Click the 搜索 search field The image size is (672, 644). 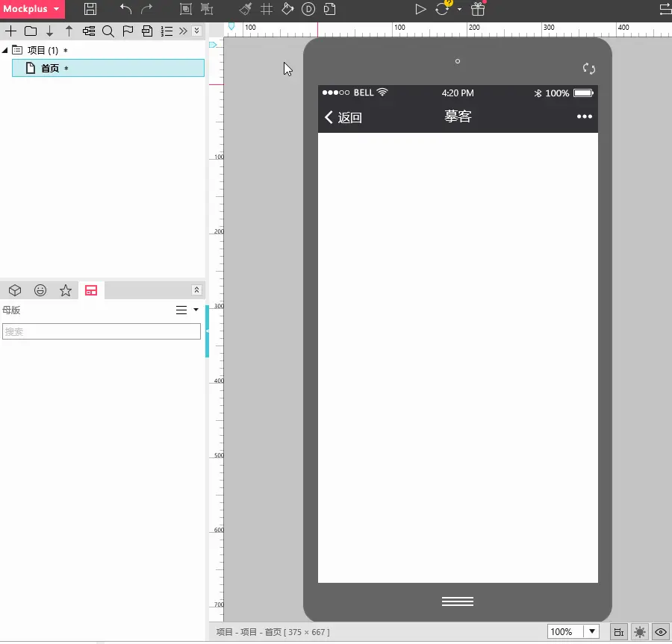click(x=102, y=331)
